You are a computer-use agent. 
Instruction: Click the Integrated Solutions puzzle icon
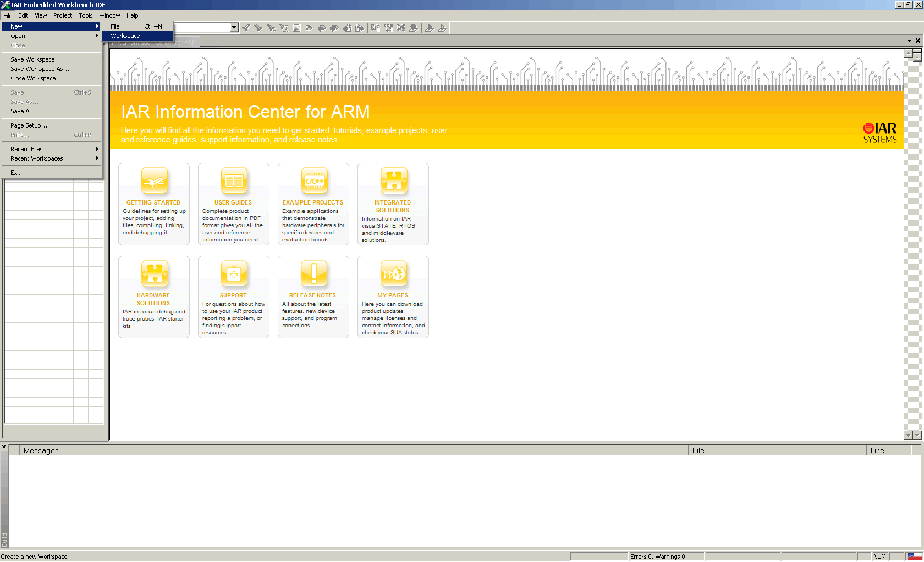point(394,181)
